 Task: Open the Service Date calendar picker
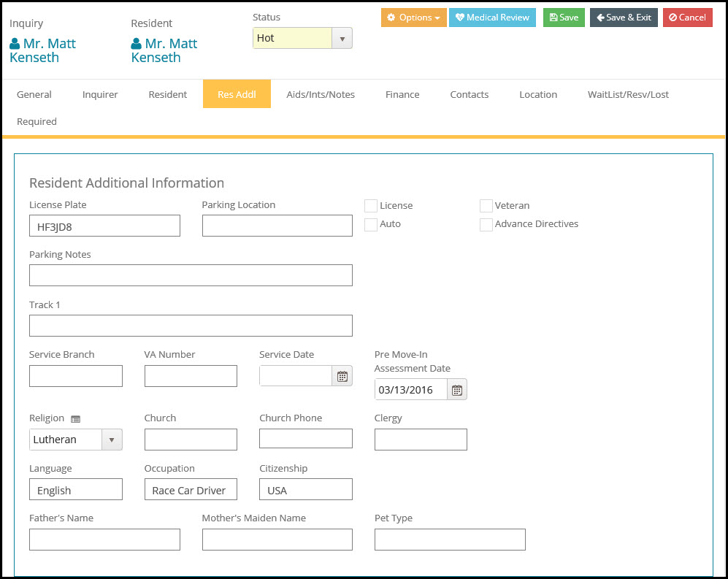click(342, 377)
